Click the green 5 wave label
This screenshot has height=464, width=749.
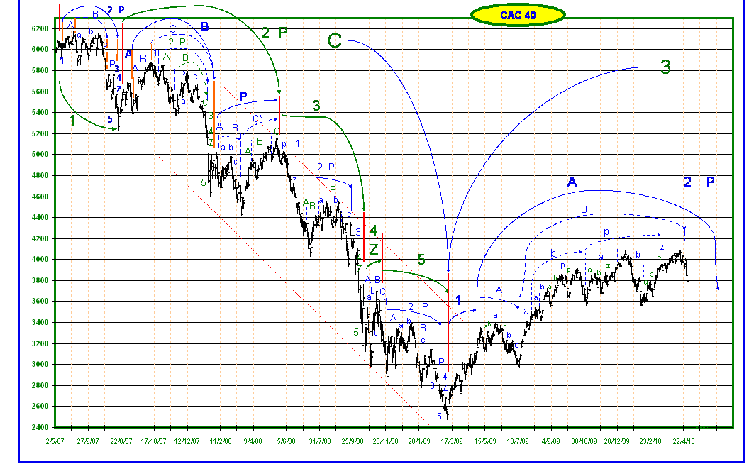[421, 259]
